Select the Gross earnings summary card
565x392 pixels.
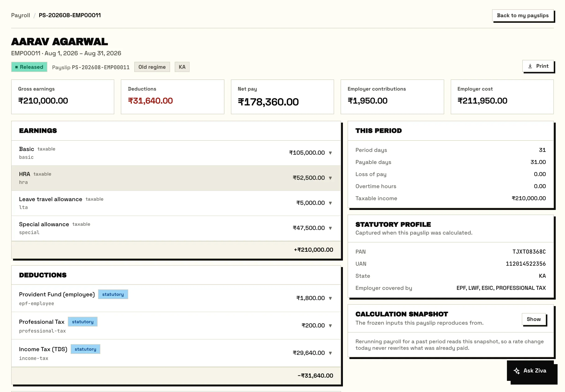pos(63,97)
